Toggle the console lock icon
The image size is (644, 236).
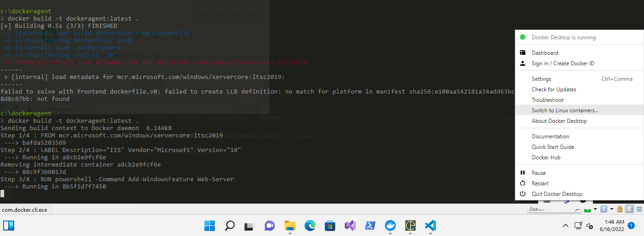[x=620, y=210]
